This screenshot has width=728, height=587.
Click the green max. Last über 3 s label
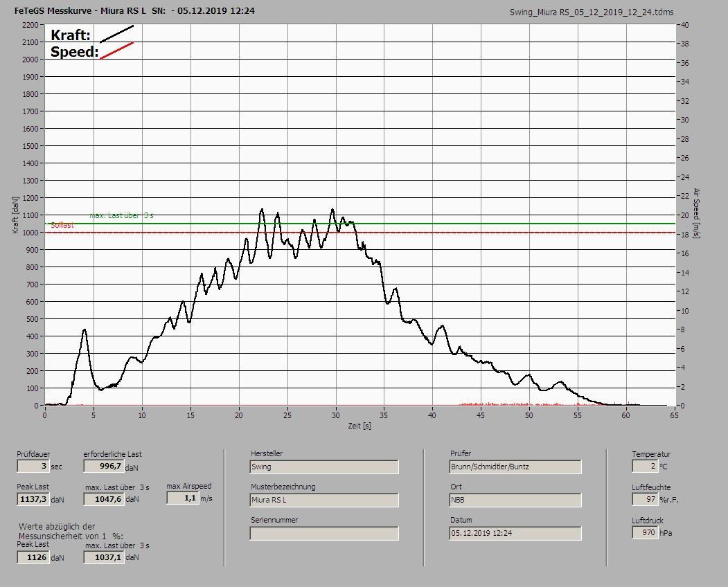coord(122,215)
